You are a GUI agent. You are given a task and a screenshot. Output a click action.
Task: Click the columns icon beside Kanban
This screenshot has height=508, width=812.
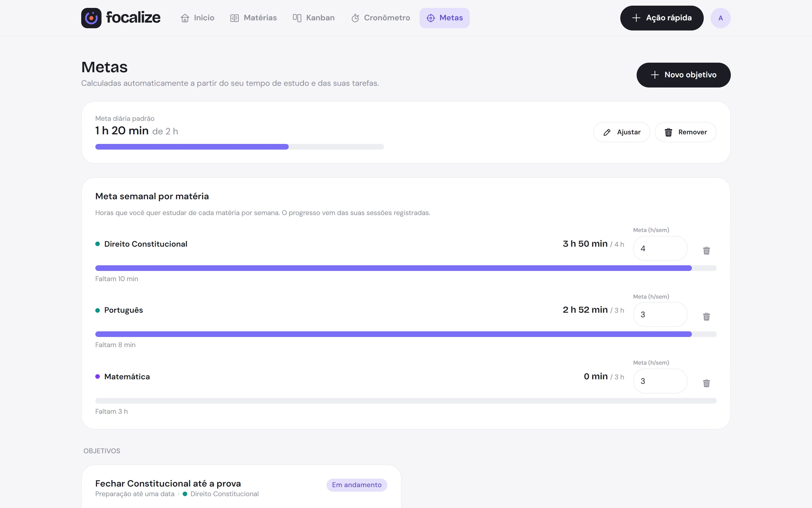pos(297,18)
